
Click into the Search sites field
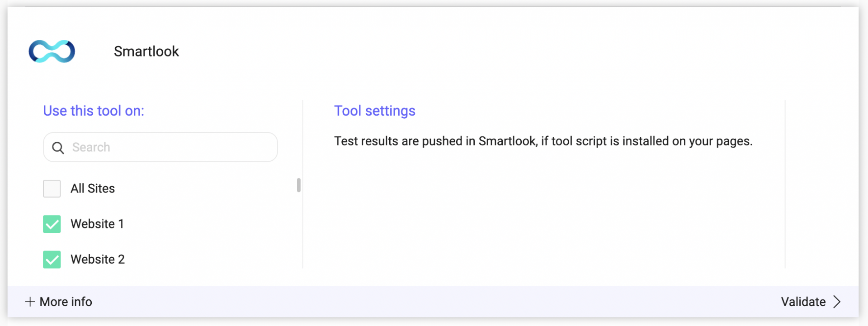(160, 147)
